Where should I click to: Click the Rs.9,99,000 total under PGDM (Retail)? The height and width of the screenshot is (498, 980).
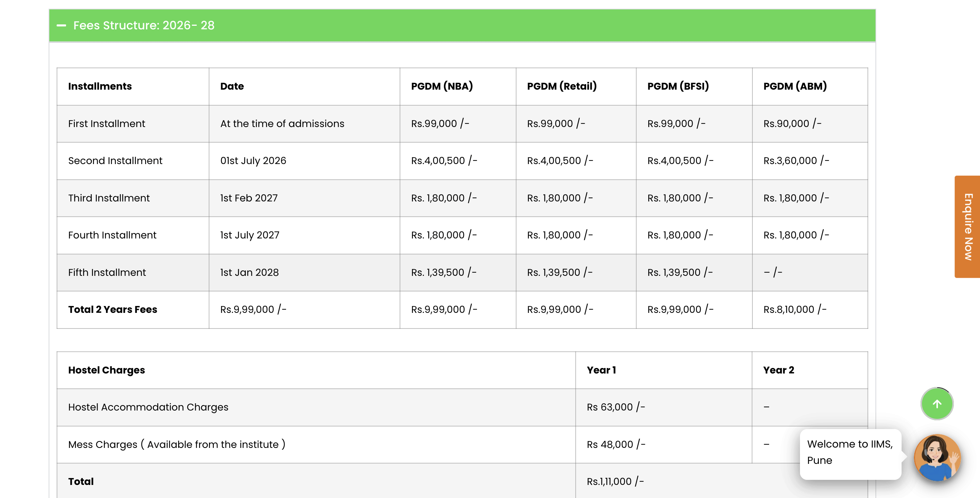coord(559,309)
